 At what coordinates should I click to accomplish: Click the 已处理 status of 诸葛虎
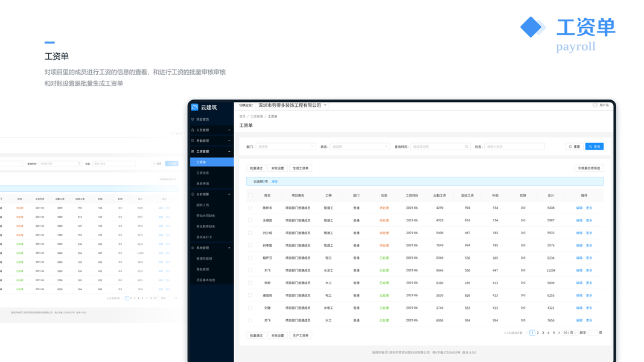click(384, 296)
